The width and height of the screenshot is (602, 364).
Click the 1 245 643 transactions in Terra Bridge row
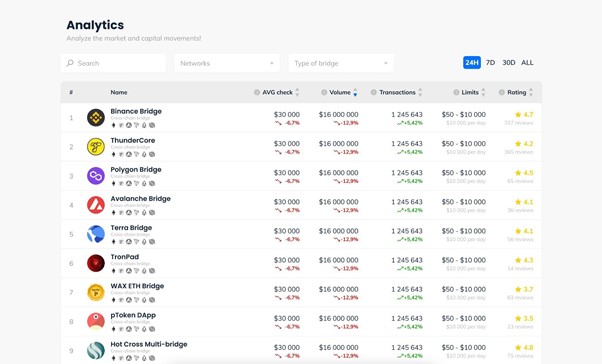(x=407, y=231)
